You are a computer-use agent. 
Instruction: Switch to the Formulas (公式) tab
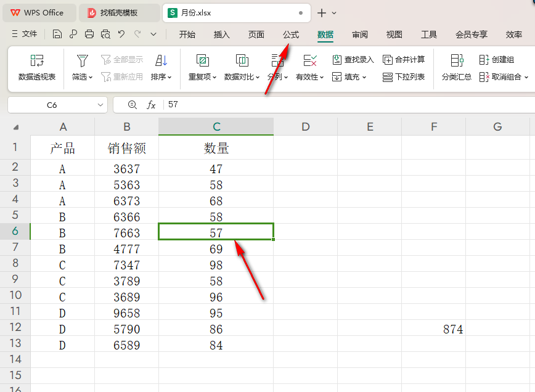[291, 35]
